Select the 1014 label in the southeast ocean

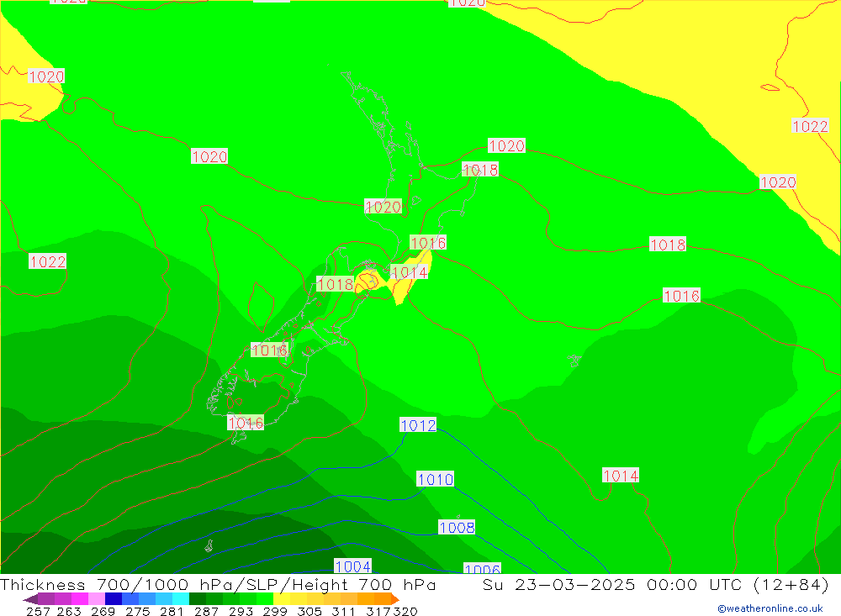pyautogui.click(x=621, y=476)
